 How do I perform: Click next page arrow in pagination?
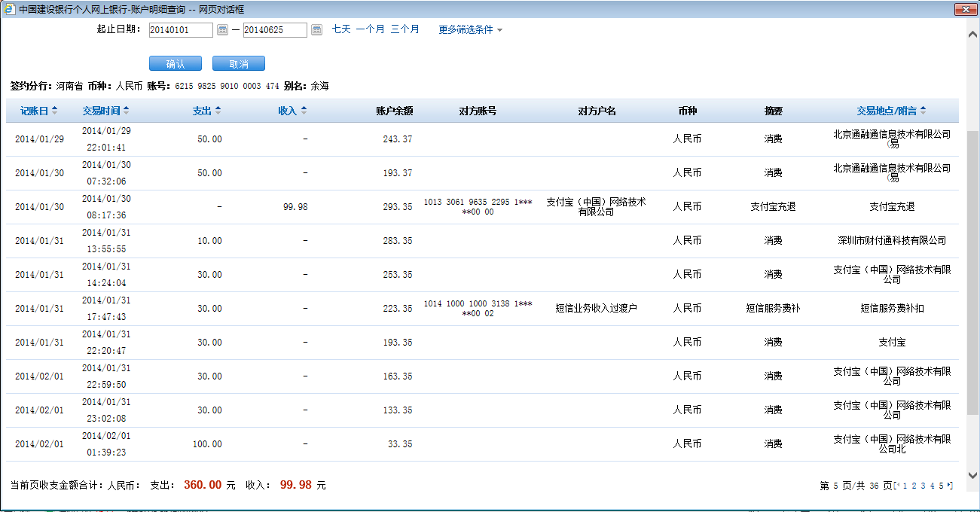[949, 486]
